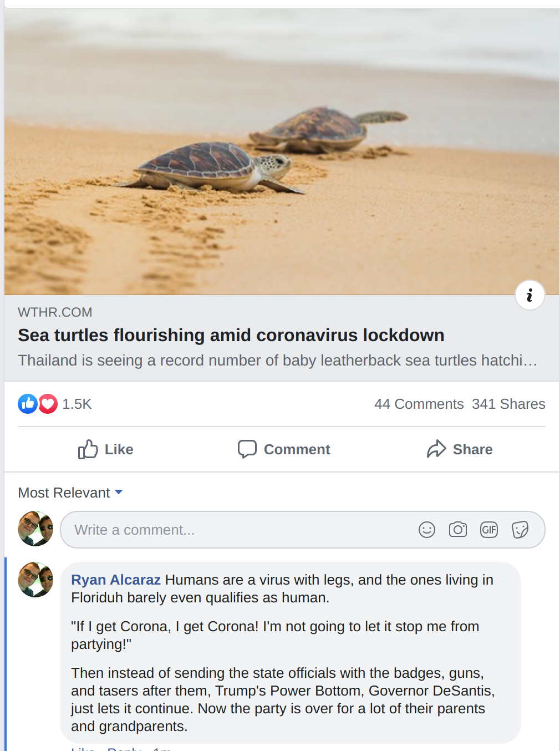Click the sea turtles beach photo
560x751 pixels.
pyautogui.click(x=281, y=151)
